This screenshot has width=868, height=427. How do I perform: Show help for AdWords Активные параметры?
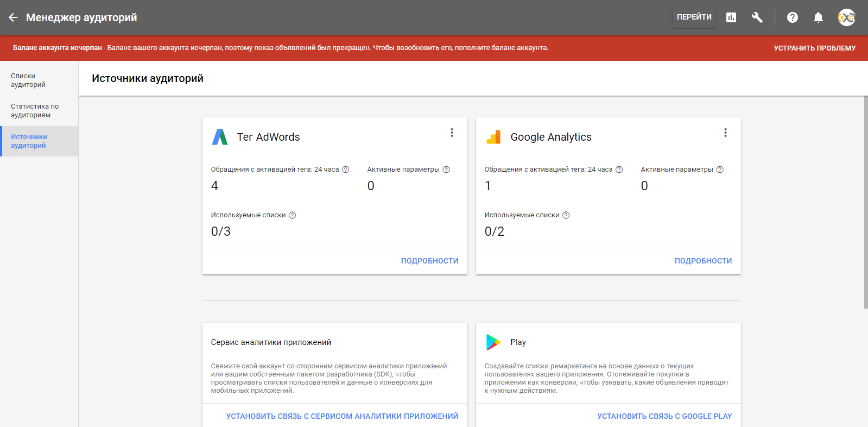click(446, 169)
